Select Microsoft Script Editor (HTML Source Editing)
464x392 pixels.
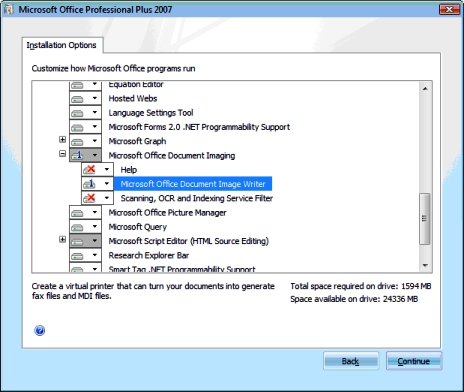pyautogui.click(x=188, y=241)
